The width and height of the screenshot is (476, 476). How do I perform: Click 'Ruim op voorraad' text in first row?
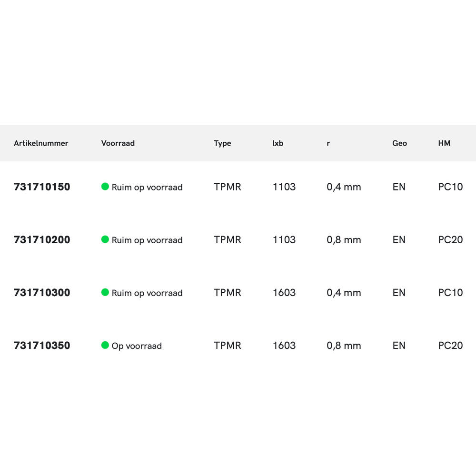[147, 188]
